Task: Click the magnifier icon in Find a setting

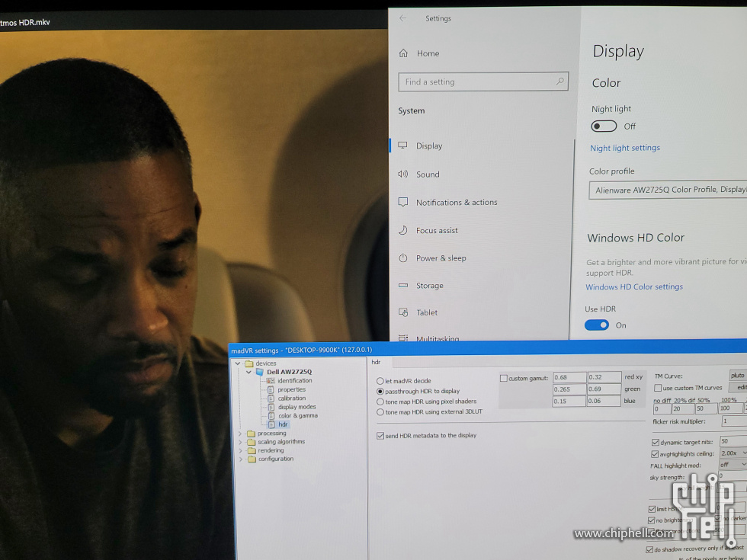Action: [x=559, y=82]
